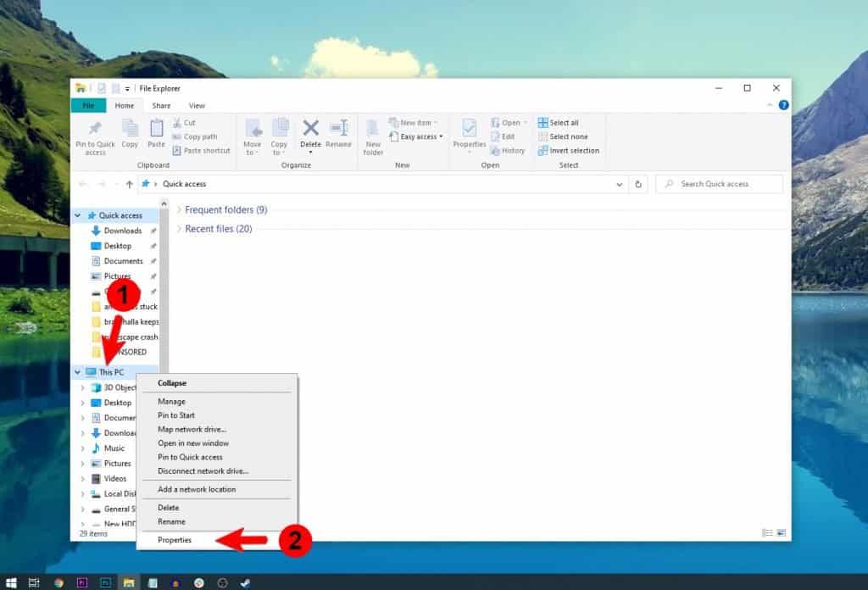Select the Quick access tree item
This screenshot has height=590, width=868.
click(x=120, y=215)
